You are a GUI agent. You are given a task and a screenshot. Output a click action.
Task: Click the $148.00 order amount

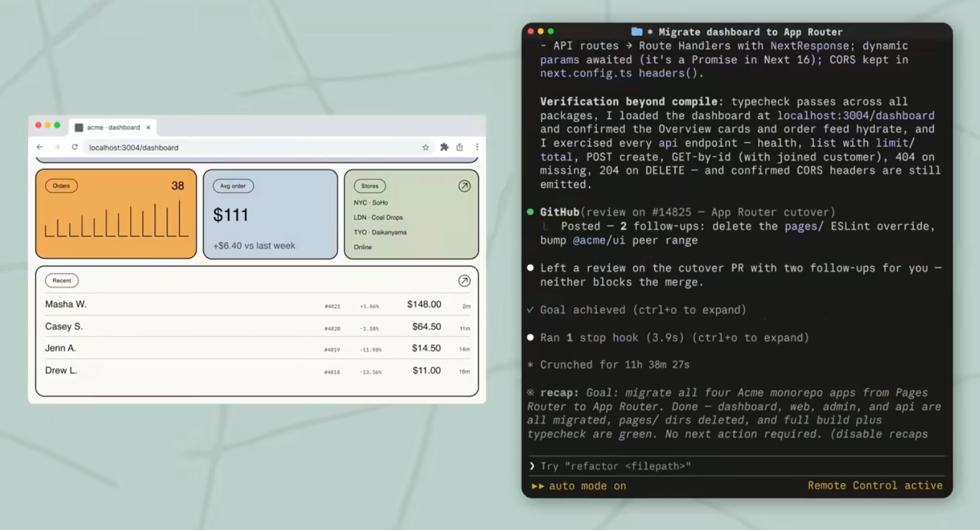424,305
